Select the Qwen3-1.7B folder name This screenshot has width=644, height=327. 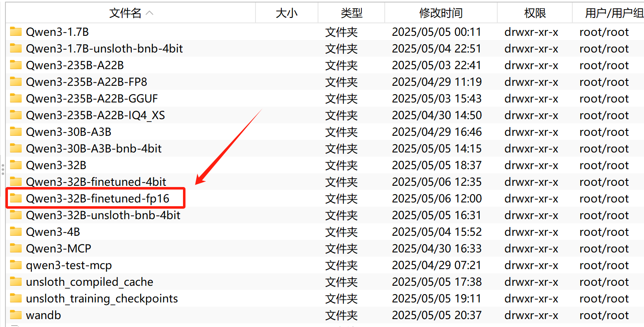point(58,32)
